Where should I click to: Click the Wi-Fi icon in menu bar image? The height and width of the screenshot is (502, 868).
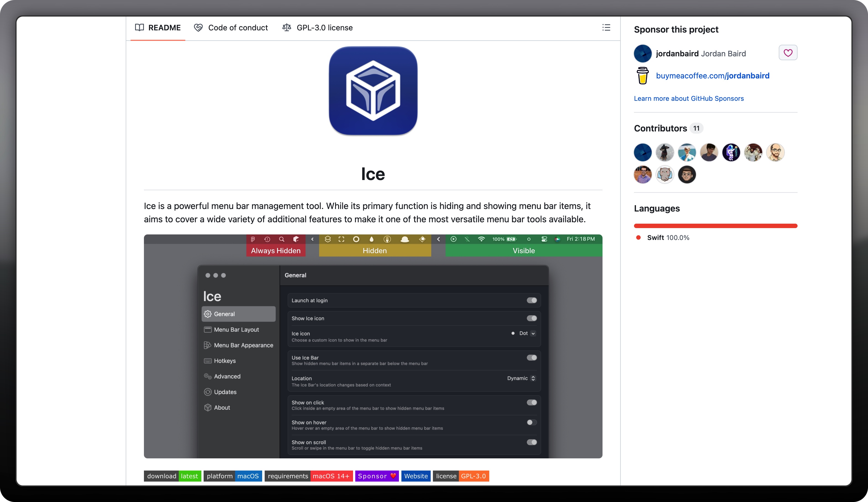(481, 239)
